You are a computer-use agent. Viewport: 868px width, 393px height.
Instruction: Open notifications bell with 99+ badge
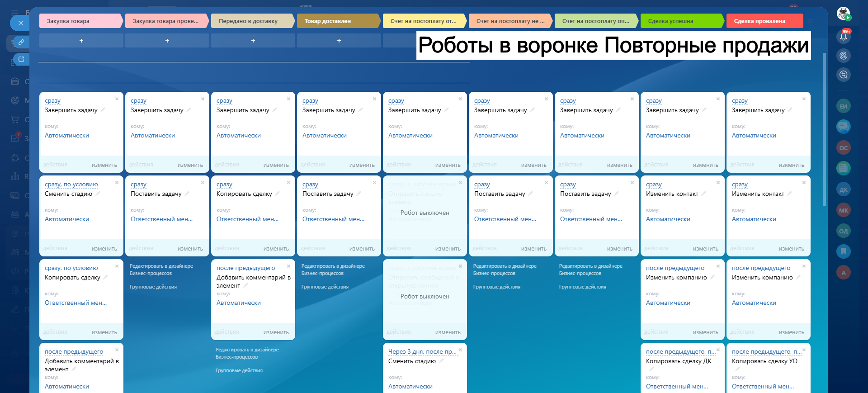pos(844,37)
